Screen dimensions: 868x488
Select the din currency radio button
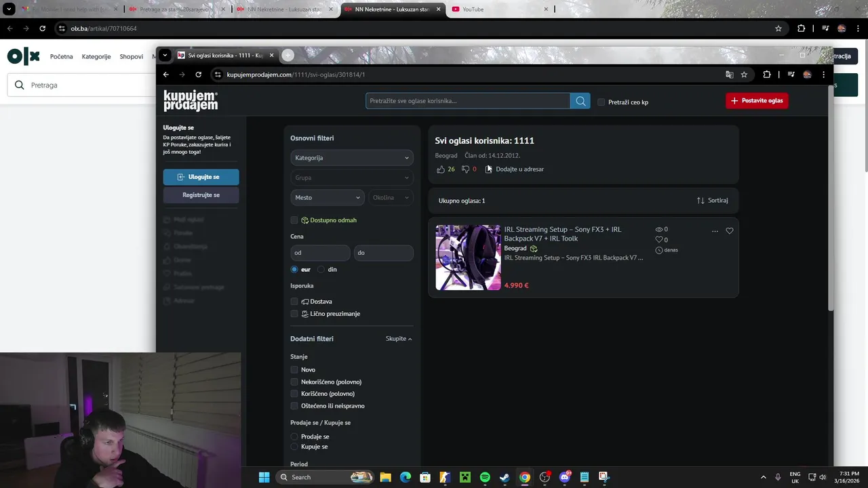(x=321, y=270)
